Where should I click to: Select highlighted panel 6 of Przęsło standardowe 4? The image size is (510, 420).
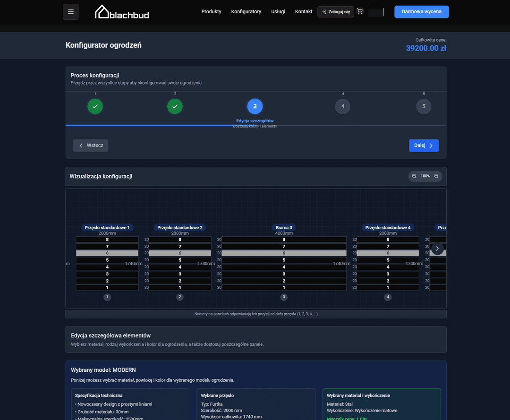[388, 253]
